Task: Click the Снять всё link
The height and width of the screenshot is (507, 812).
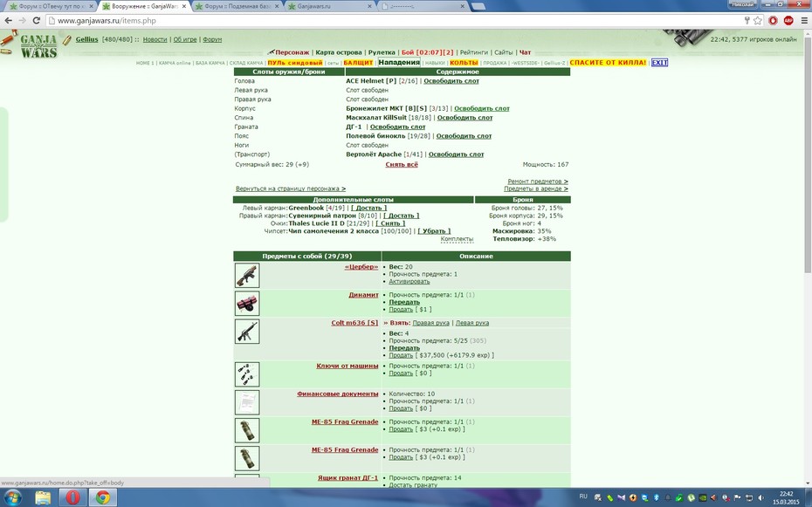Action: [402, 165]
